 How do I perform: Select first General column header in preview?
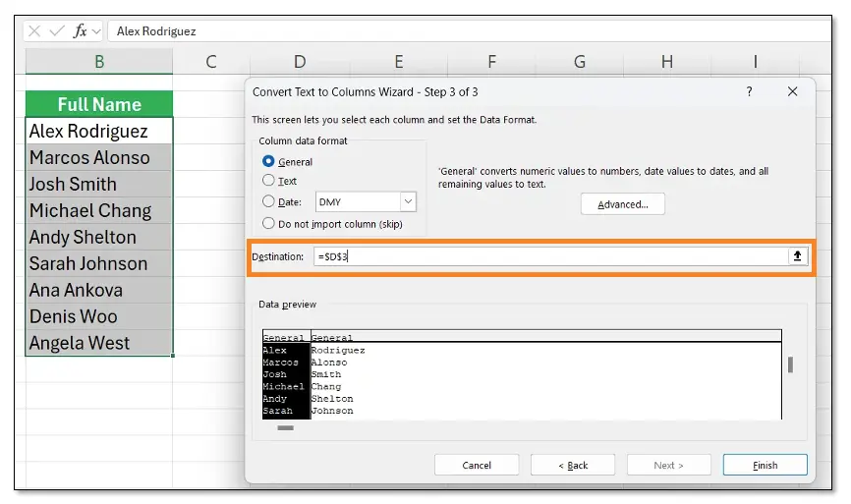(x=286, y=337)
